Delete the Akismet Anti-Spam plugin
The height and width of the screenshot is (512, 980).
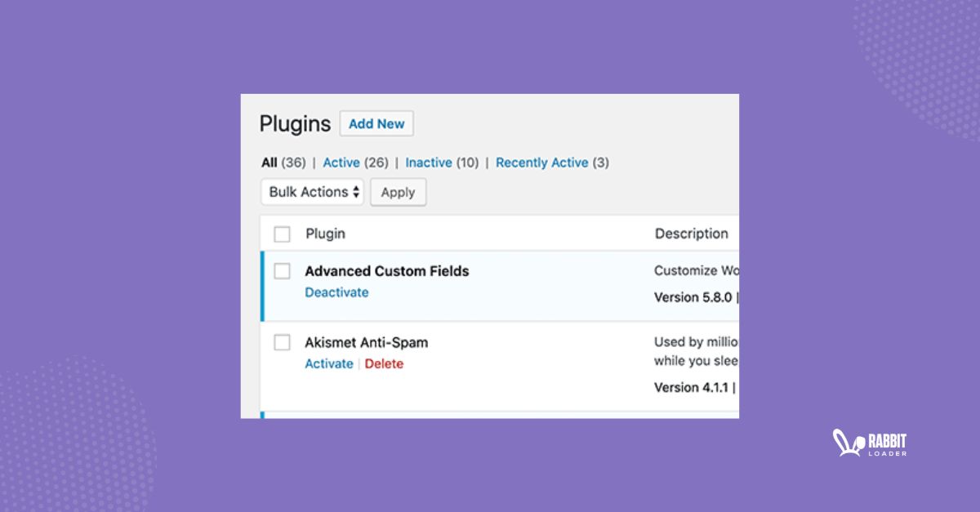pyautogui.click(x=384, y=363)
